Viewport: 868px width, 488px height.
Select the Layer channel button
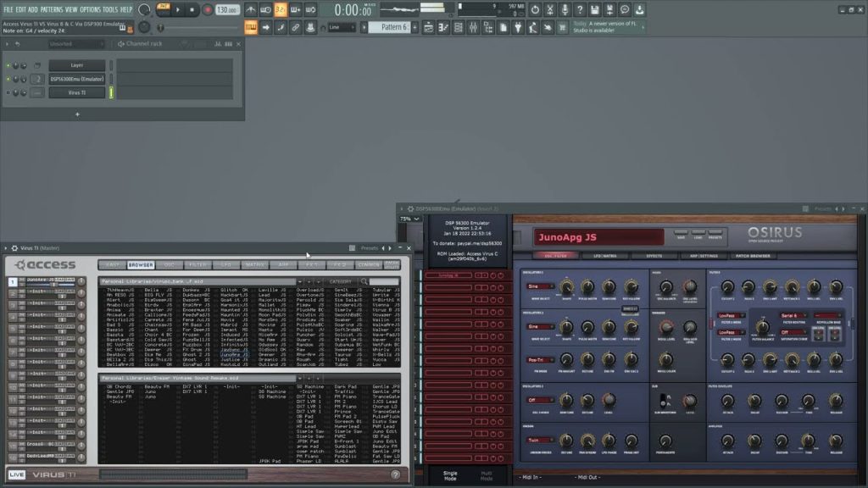77,65
